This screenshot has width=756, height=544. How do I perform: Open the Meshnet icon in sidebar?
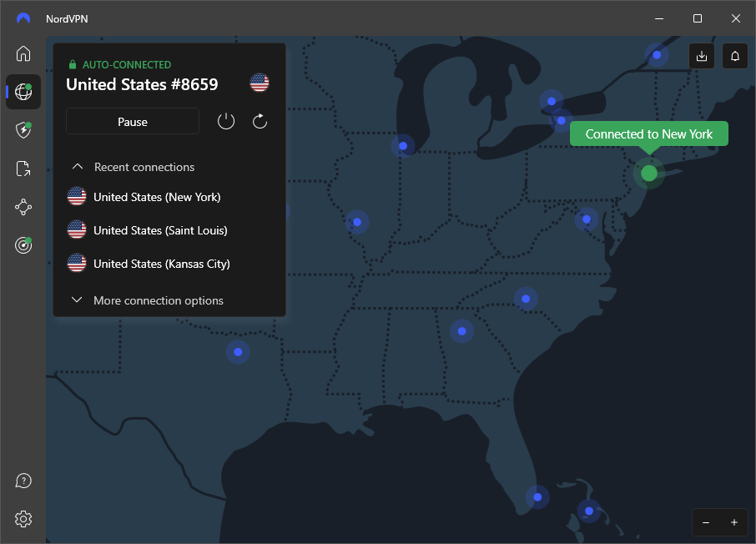click(23, 207)
